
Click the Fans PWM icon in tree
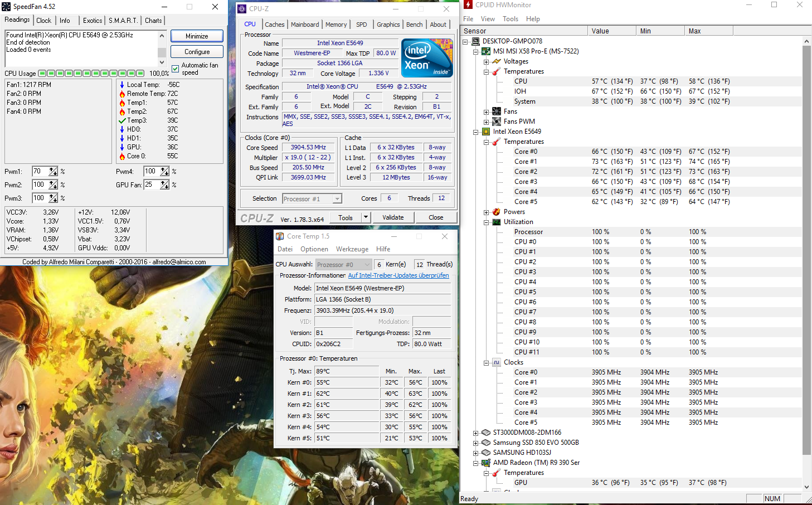click(x=496, y=122)
